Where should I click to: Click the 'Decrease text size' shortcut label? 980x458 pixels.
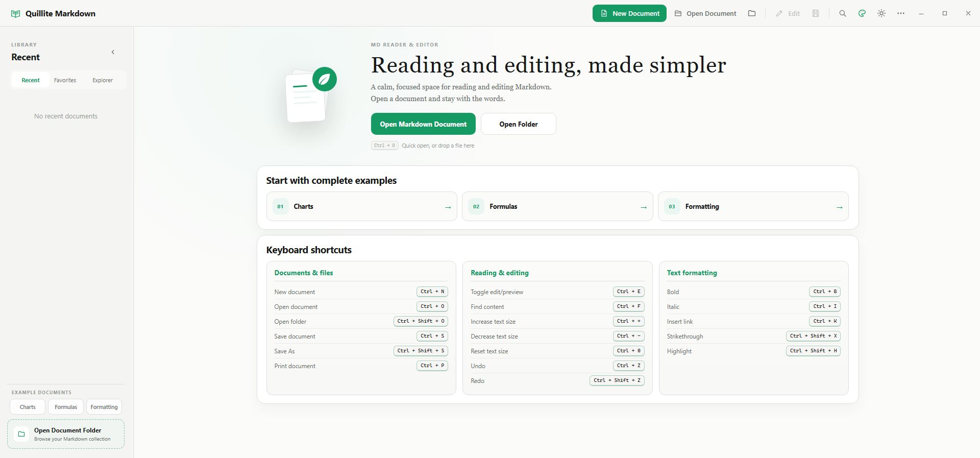click(494, 336)
